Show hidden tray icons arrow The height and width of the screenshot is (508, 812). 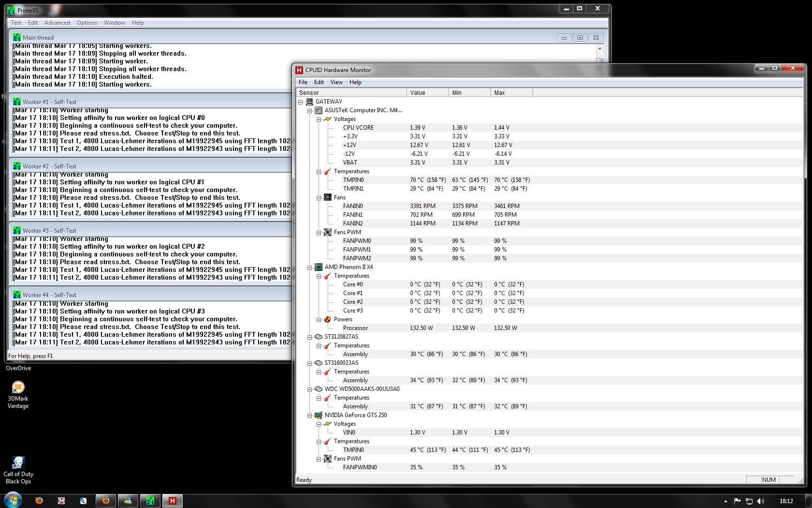[x=725, y=501]
